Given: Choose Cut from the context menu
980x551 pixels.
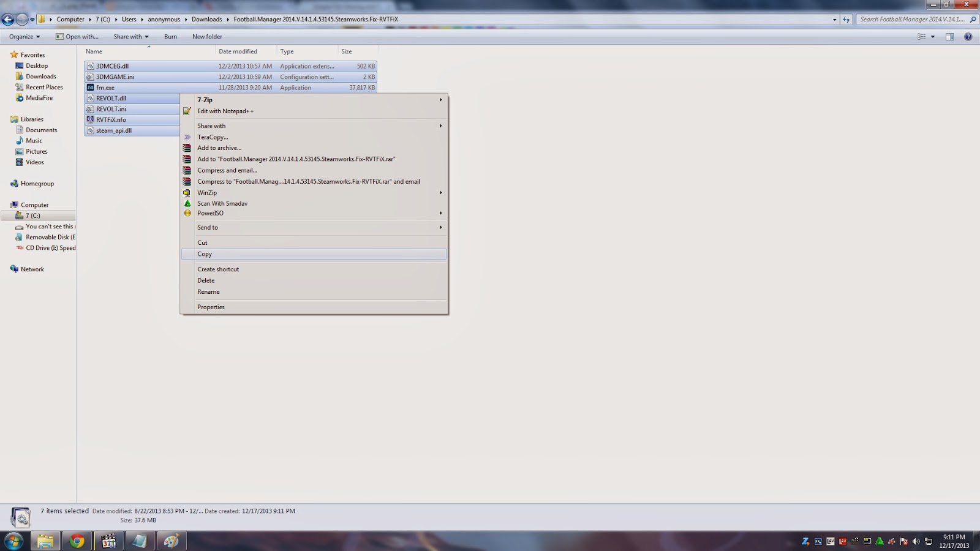Looking at the screenshot, I should tap(314, 243).
